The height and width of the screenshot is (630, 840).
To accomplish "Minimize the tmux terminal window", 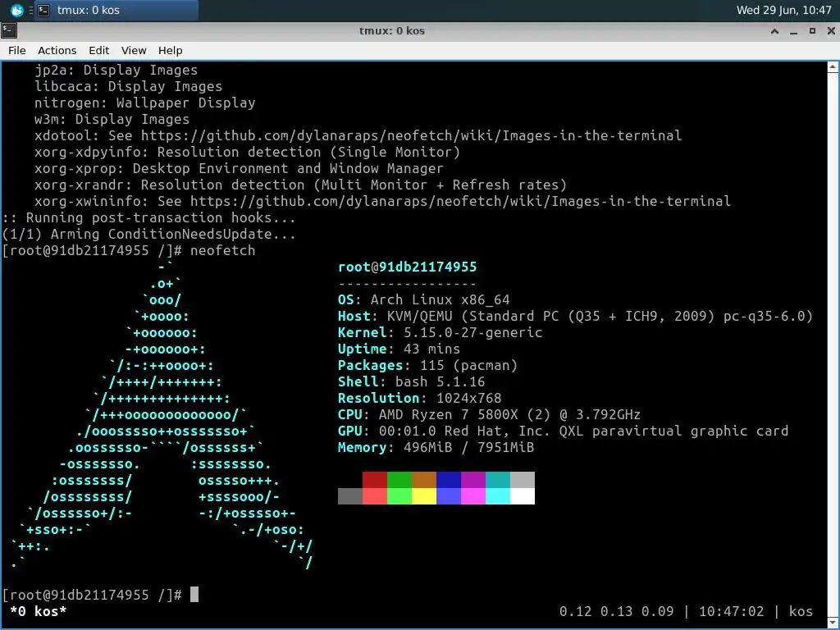I will (x=793, y=31).
